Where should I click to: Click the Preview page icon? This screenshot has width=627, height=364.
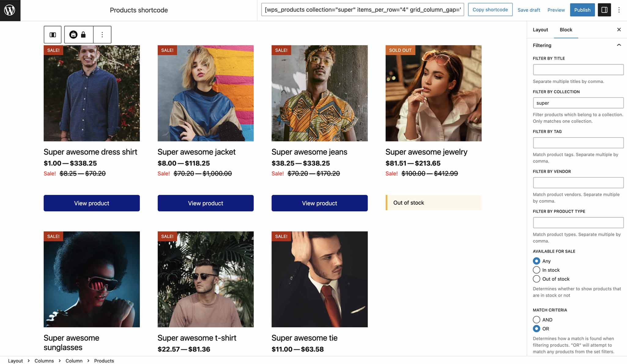click(556, 9)
